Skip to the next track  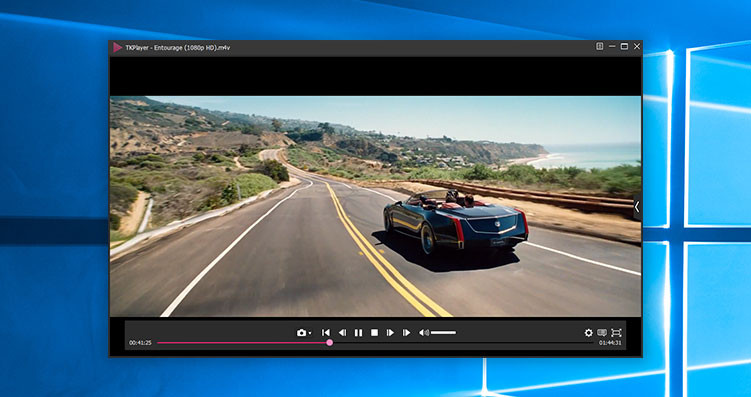pos(407,332)
